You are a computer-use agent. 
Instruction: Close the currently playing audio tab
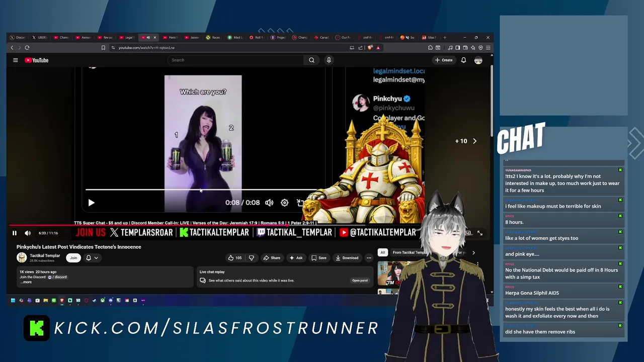pos(155,37)
